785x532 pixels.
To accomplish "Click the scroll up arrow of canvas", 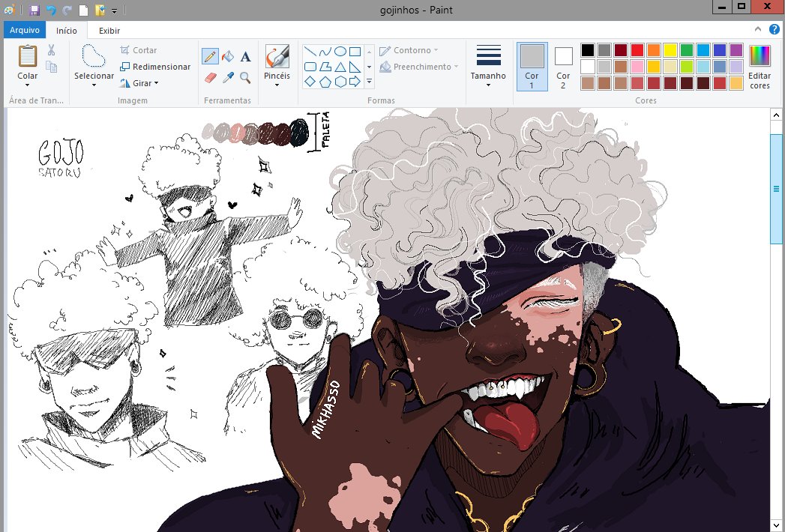I will coord(776,115).
